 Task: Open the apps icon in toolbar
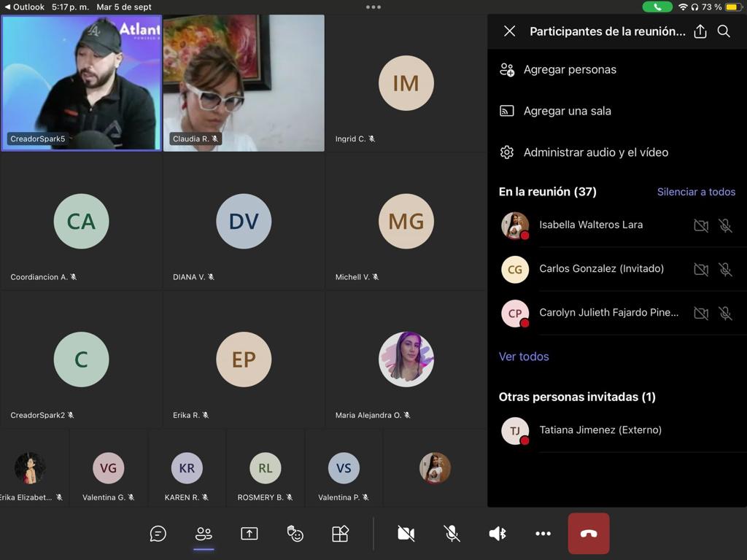pos(340,534)
